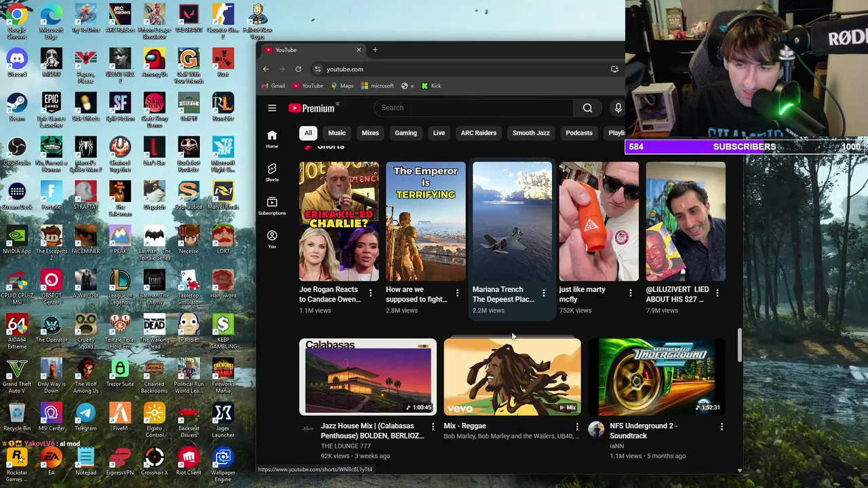Screen dimensions: 868x488
Task: Open options menu for Joe Rogan short
Action: pyautogui.click(x=370, y=293)
